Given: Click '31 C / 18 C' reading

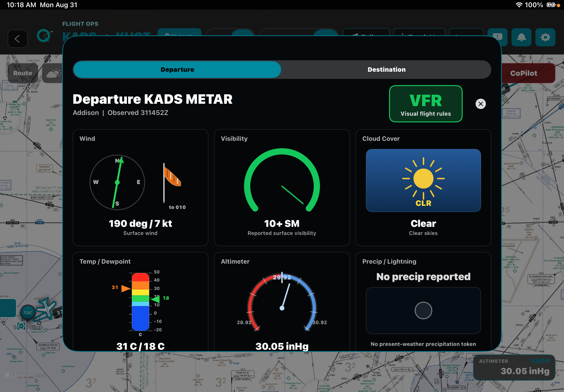Looking at the screenshot, I should (x=140, y=347).
